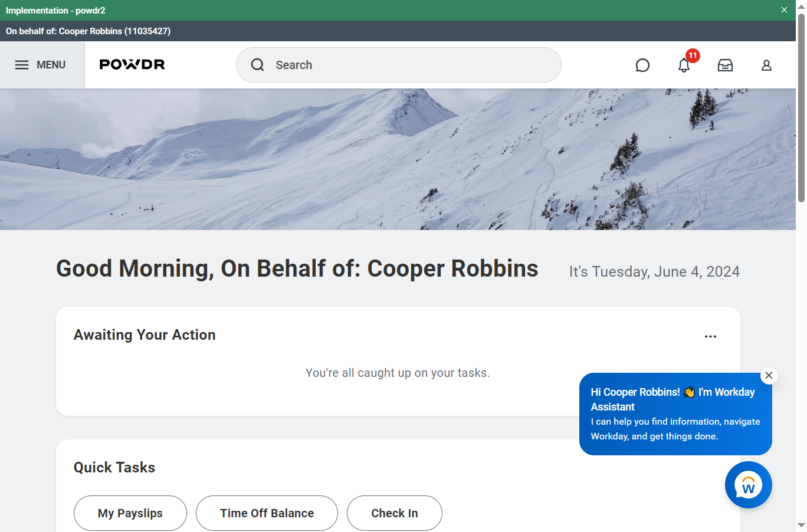The image size is (807, 532).
Task: Click the 'Quick Tasks' heading
Action: pyautogui.click(x=114, y=468)
